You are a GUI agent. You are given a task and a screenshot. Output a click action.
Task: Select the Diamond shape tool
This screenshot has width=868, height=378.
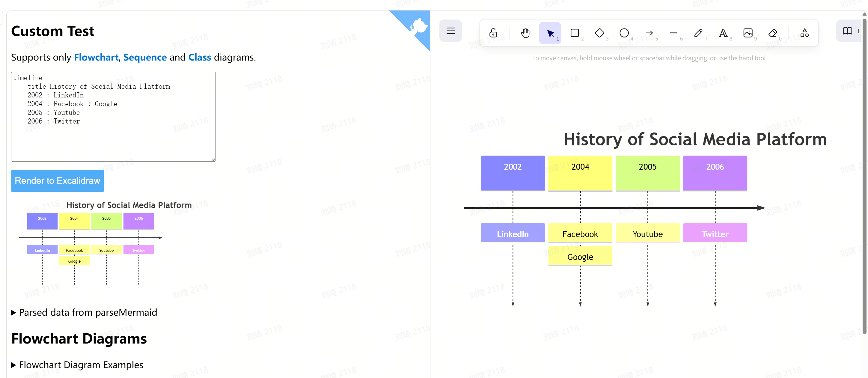[x=599, y=33]
